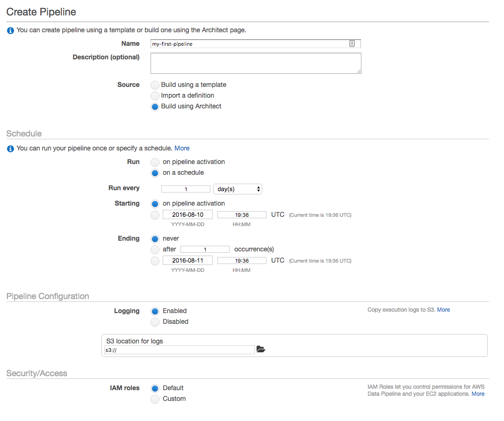Choose the "after occurrence(s)" ending option
The height and width of the screenshot is (421, 504).
(155, 249)
